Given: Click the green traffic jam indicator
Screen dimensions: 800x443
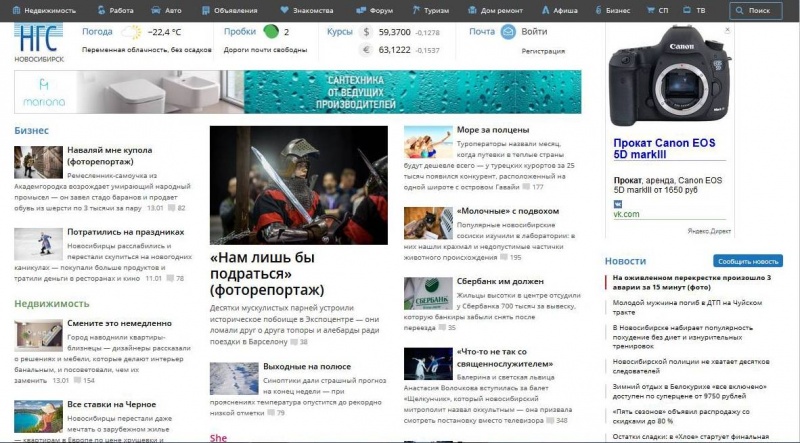Looking at the screenshot, I should tap(270, 32).
